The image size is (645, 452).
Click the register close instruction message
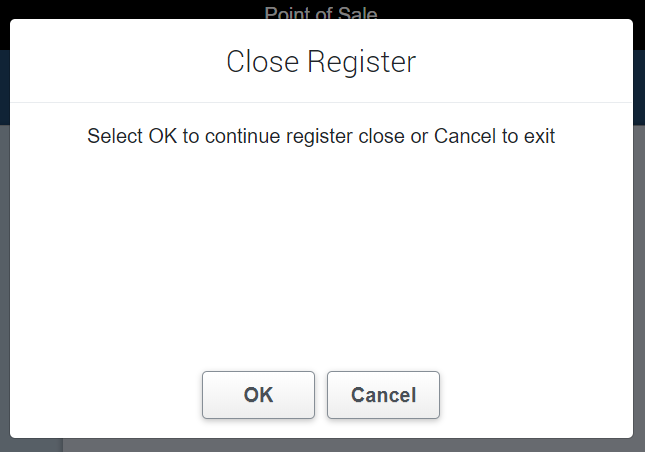pos(321,136)
